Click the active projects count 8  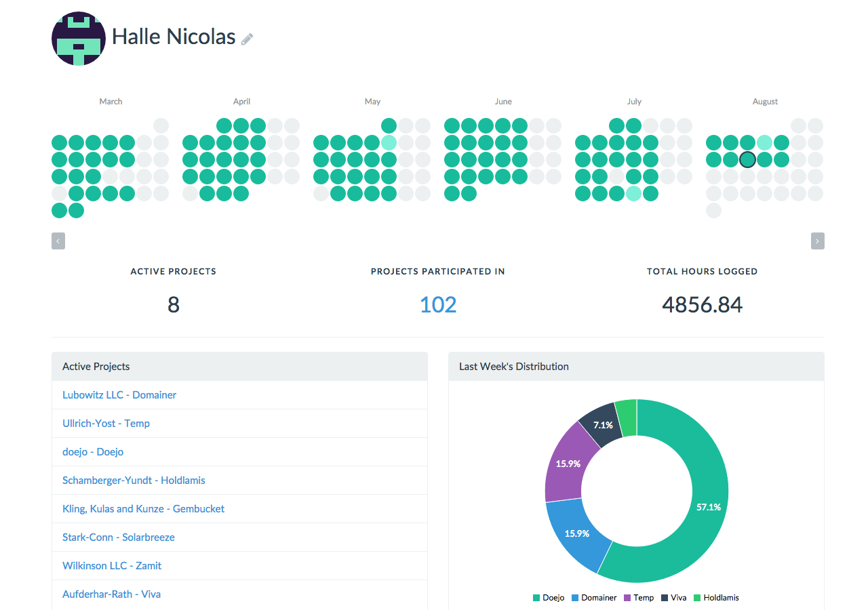(x=174, y=304)
